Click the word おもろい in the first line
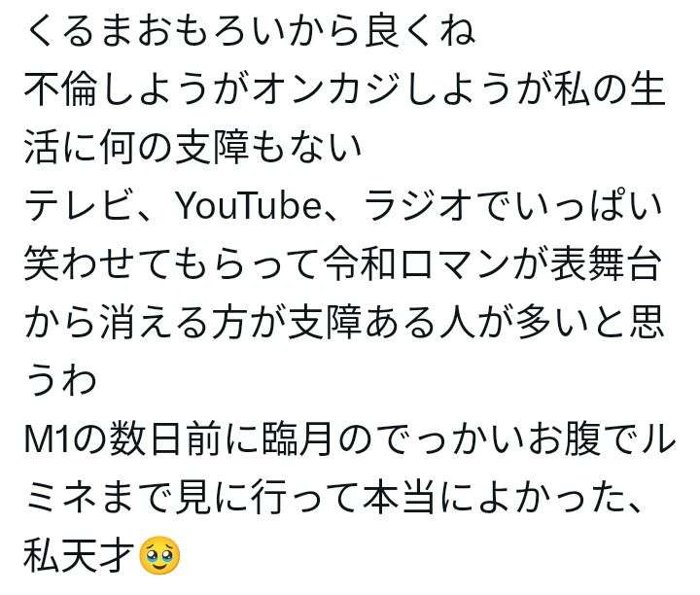This screenshot has width=700, height=595. tap(213, 31)
